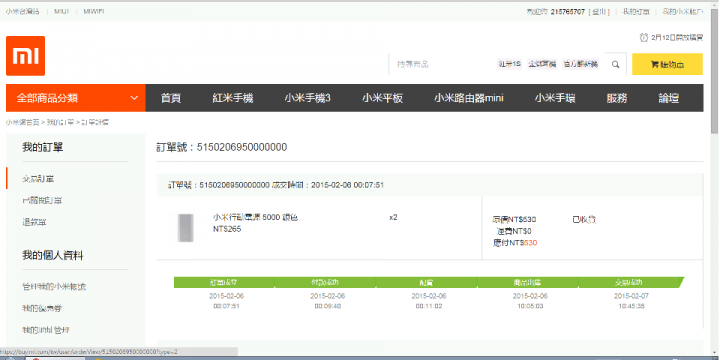Select 已關閉訂單 in the sidebar
Image resolution: width=720 pixels, height=360 pixels.
tap(42, 200)
